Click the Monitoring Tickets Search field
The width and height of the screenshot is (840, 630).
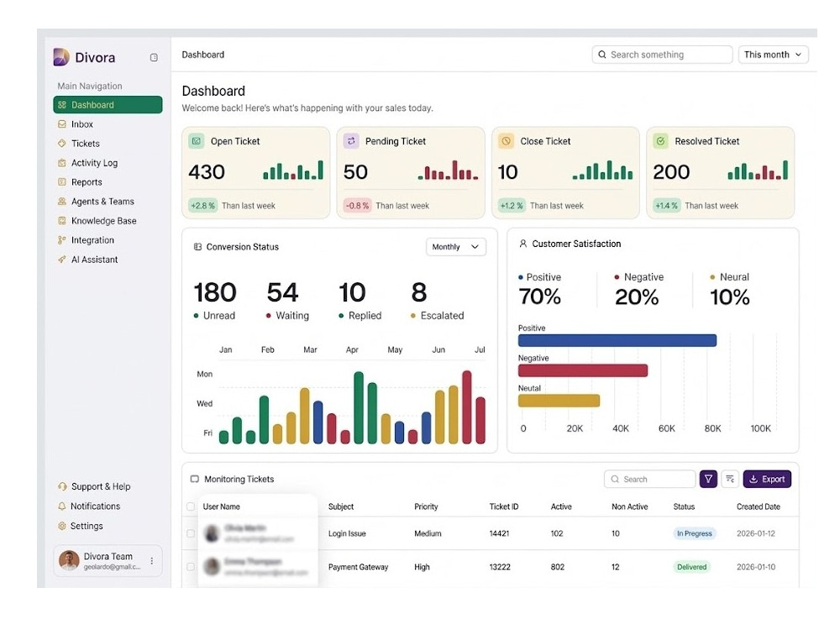coord(650,479)
